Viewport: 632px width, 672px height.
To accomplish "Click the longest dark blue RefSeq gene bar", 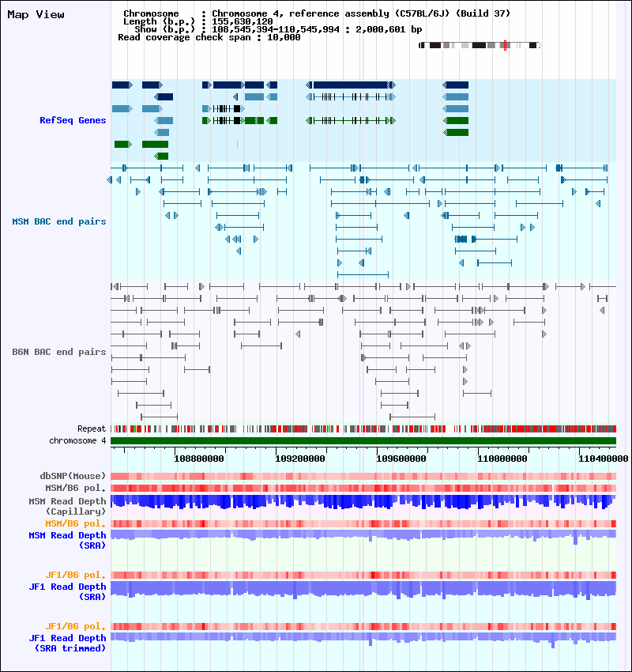I will (350, 85).
